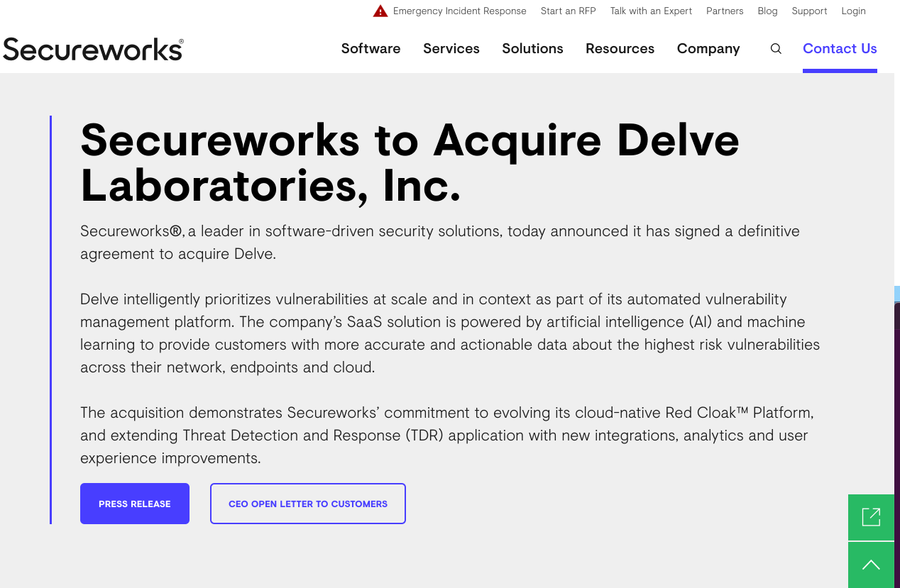The width and height of the screenshot is (900, 588).
Task: Click the Support link
Action: tap(809, 11)
